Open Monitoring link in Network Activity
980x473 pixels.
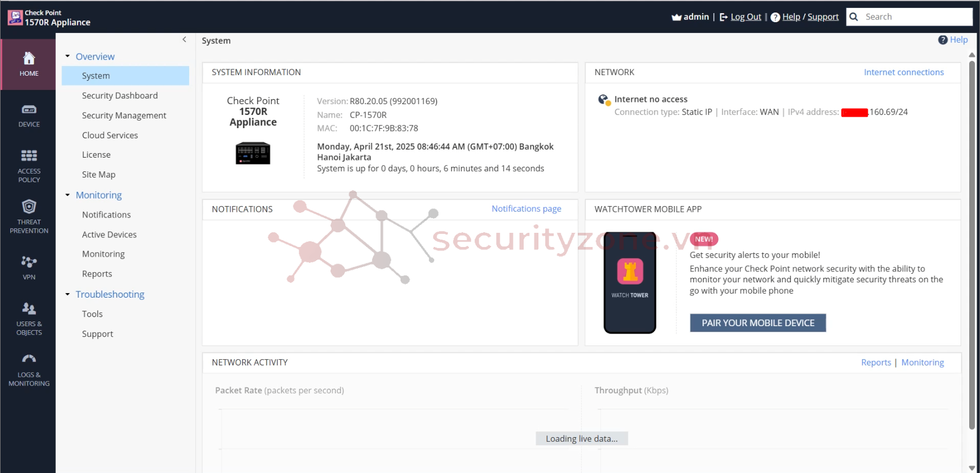(922, 363)
